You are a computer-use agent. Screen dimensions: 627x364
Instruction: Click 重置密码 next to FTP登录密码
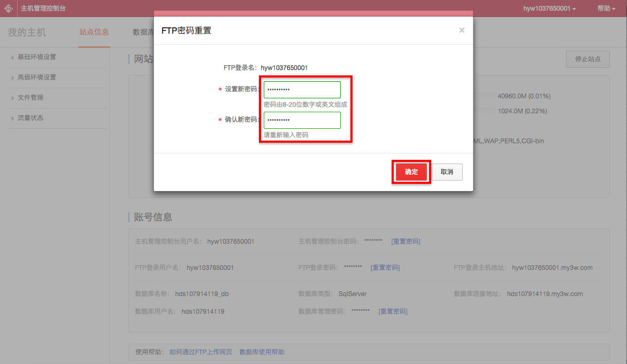pos(385,267)
